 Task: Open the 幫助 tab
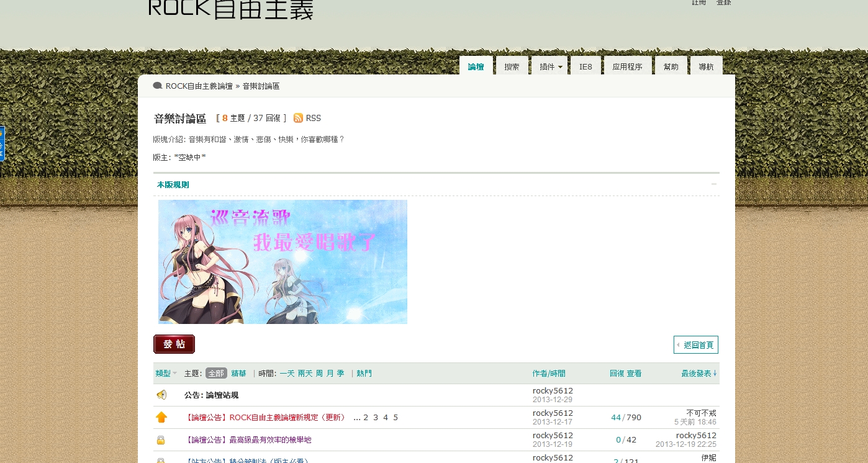pos(671,66)
